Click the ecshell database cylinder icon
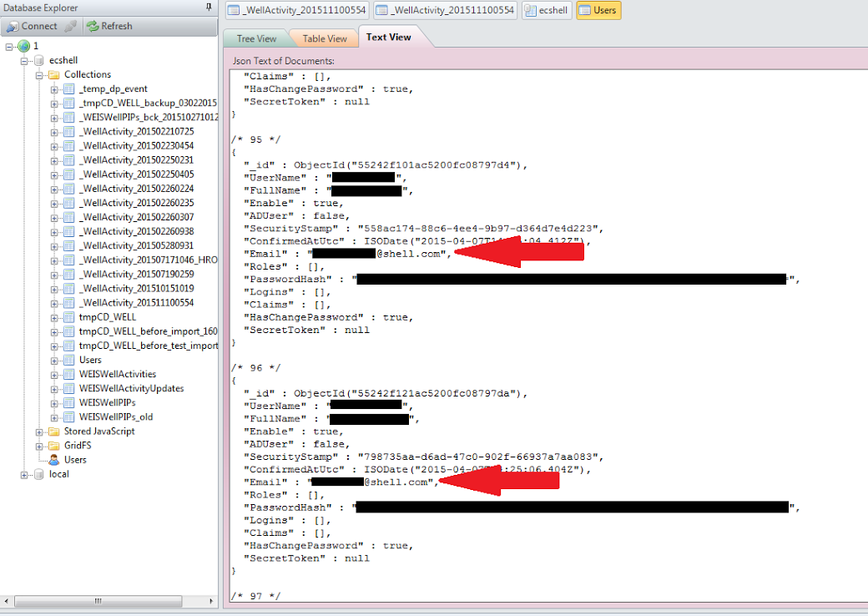 [x=38, y=60]
